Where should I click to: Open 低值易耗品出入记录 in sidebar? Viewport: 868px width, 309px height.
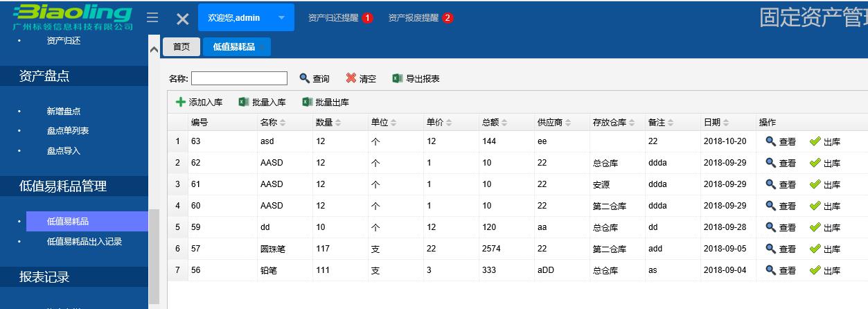point(84,242)
